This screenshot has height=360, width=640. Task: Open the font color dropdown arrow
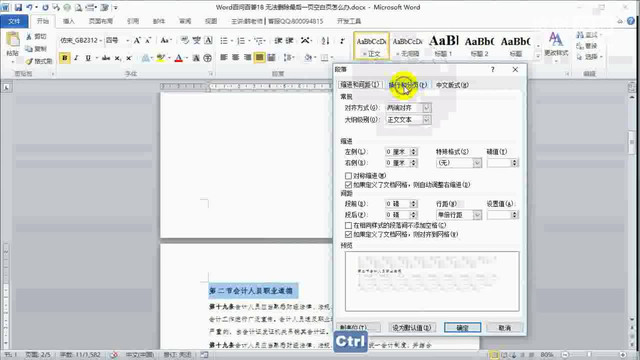[187, 58]
